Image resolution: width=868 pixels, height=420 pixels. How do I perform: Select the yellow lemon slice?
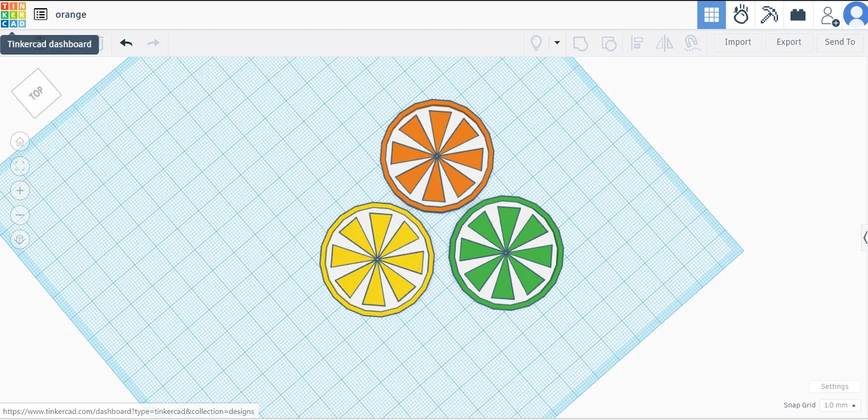[x=377, y=259]
